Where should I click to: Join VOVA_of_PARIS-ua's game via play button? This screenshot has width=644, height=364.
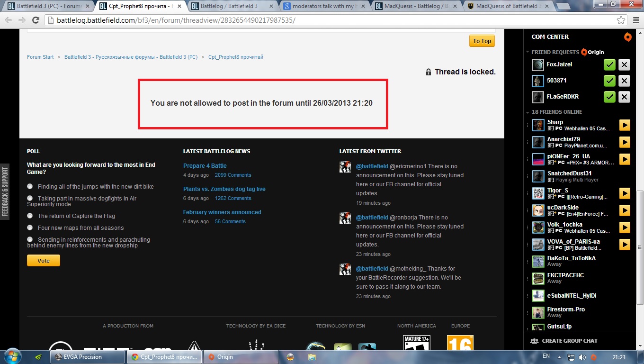(x=625, y=245)
